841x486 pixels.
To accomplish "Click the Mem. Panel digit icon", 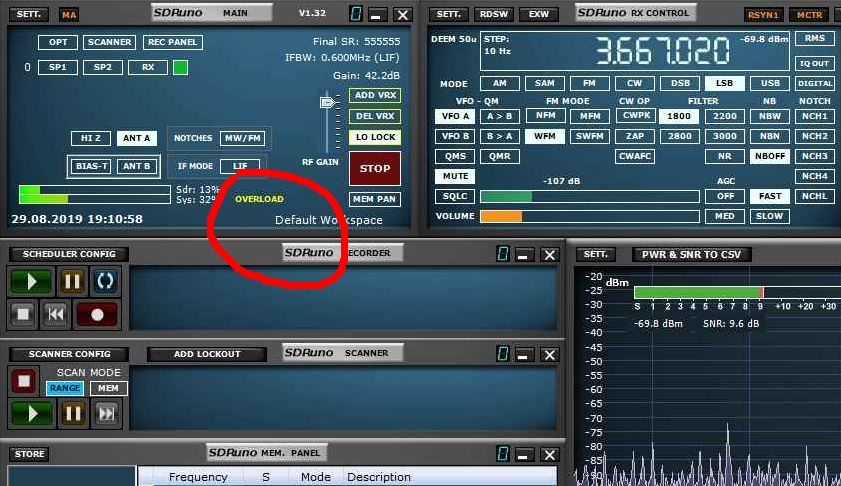I will [502, 454].
